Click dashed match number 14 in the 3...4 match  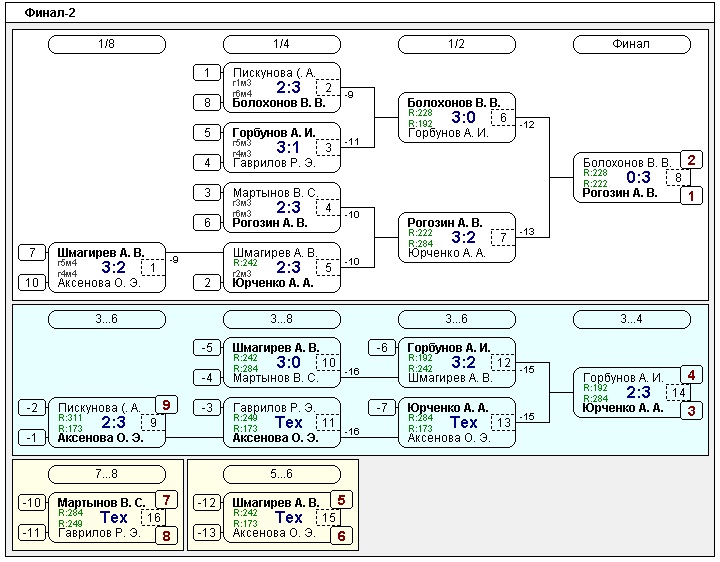tap(679, 393)
